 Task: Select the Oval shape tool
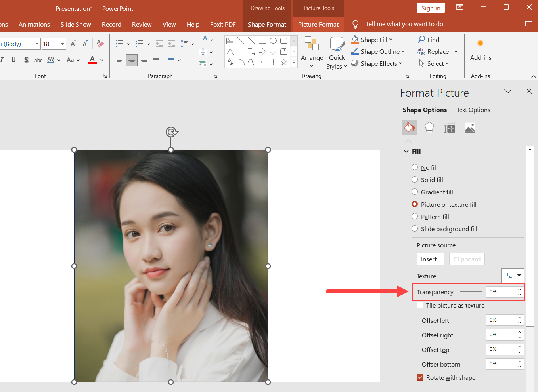pyautogui.click(x=273, y=40)
